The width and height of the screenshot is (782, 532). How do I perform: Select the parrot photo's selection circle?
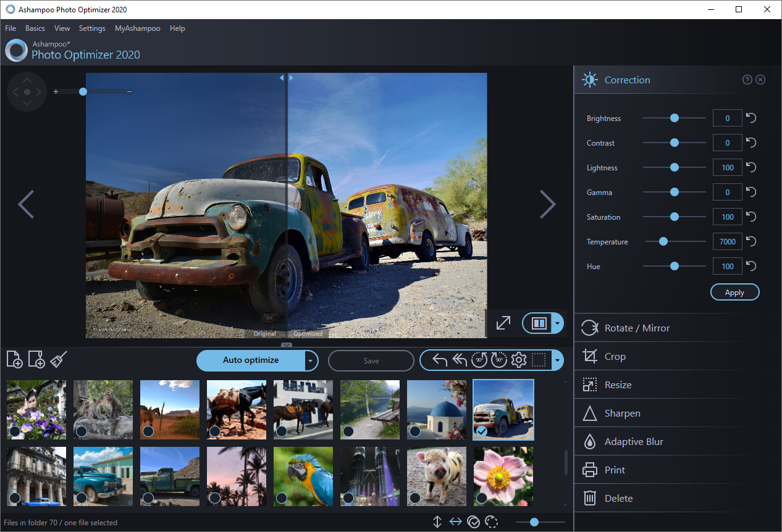(x=282, y=497)
